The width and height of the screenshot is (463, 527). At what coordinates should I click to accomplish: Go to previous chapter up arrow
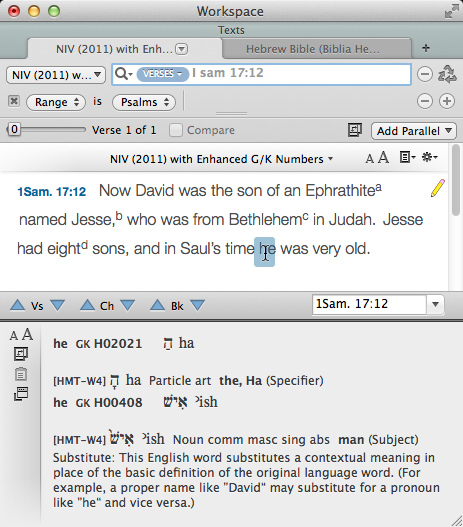click(87, 306)
